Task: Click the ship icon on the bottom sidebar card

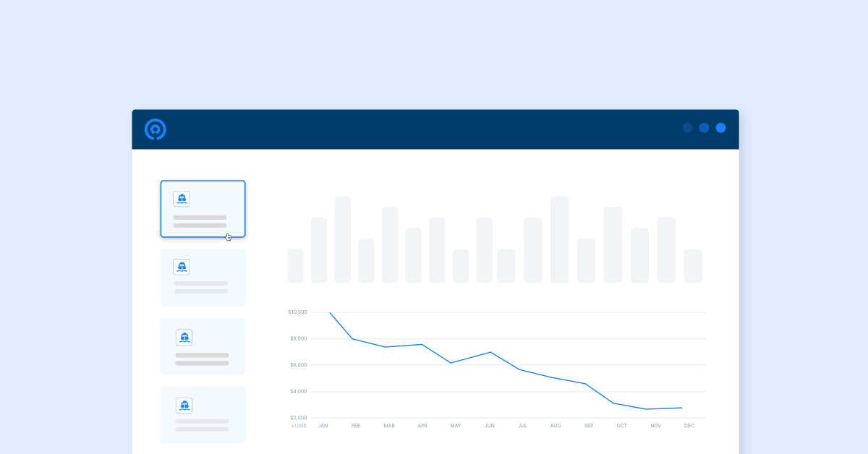Action: click(184, 405)
